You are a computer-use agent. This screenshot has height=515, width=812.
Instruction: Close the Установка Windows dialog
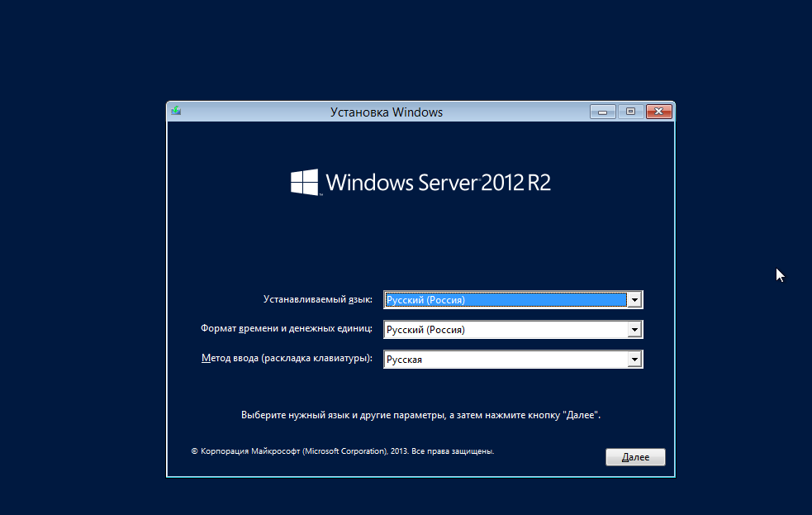tap(658, 112)
